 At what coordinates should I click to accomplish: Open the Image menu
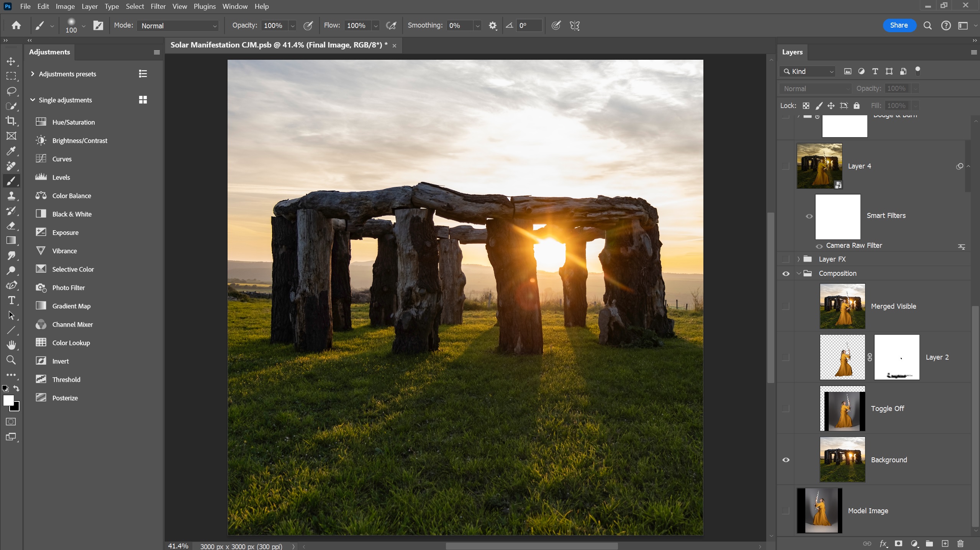point(65,7)
